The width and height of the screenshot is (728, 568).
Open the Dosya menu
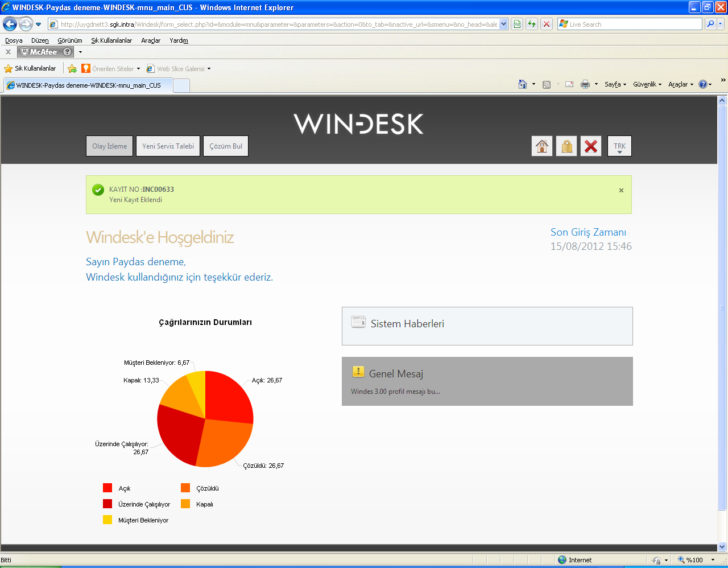click(14, 40)
